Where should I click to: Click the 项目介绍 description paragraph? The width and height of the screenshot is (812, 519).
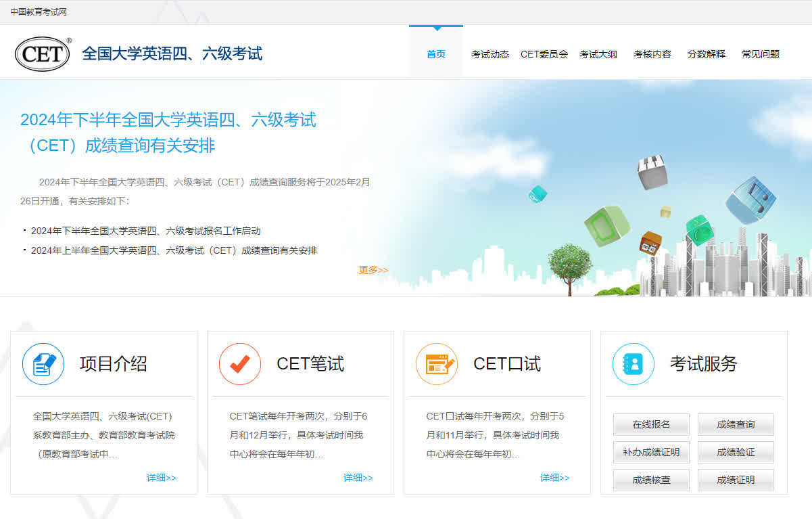pyautogui.click(x=103, y=435)
